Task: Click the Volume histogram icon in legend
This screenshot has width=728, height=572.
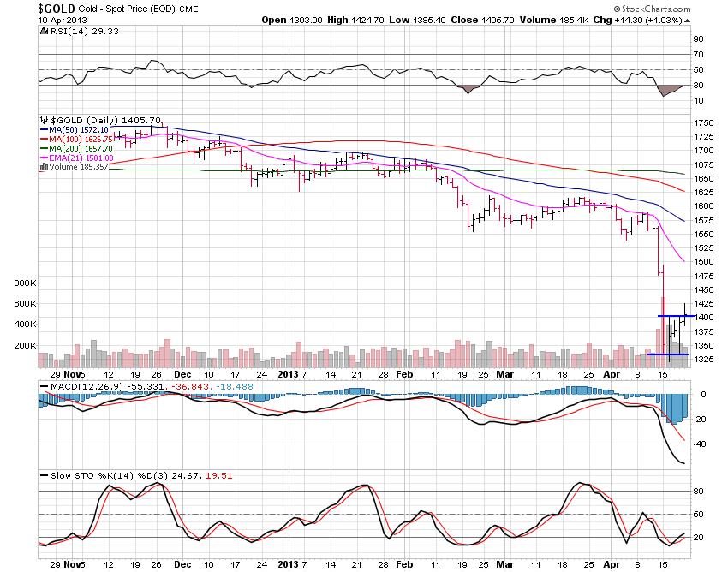Action: point(42,168)
